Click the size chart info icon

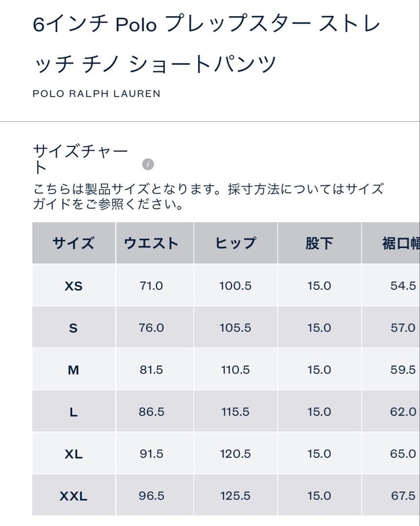point(148,164)
